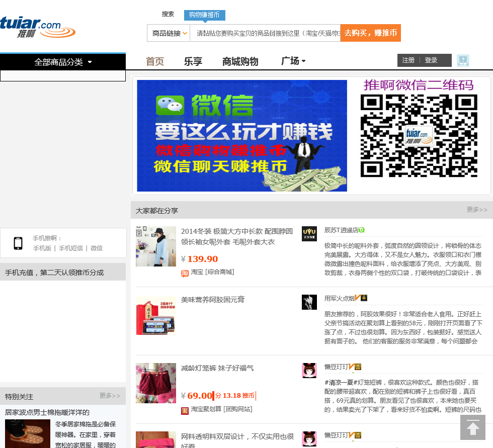Click the 分 13.18 推币 label
The image size is (493, 448).
[235, 396]
